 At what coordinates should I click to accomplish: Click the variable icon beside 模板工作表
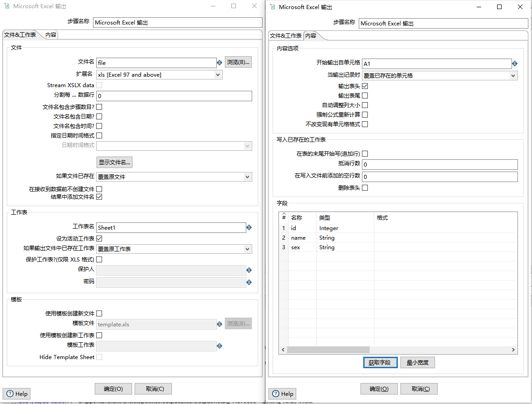(x=220, y=345)
